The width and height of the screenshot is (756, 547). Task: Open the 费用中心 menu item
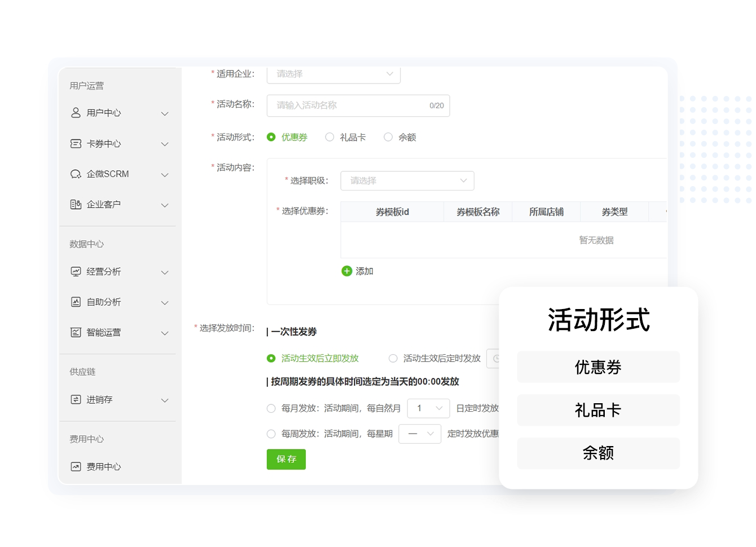(x=103, y=467)
